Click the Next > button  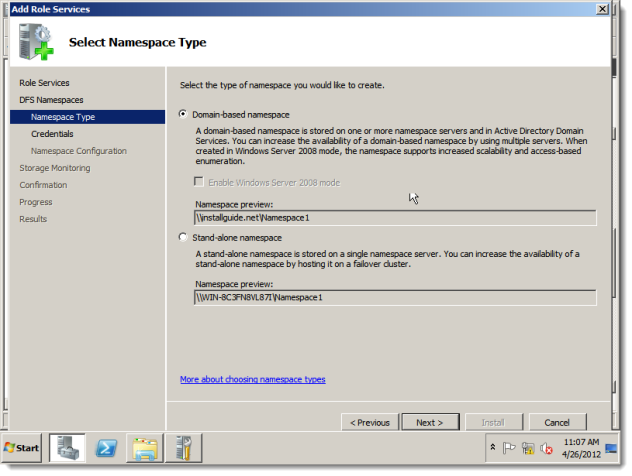430,422
